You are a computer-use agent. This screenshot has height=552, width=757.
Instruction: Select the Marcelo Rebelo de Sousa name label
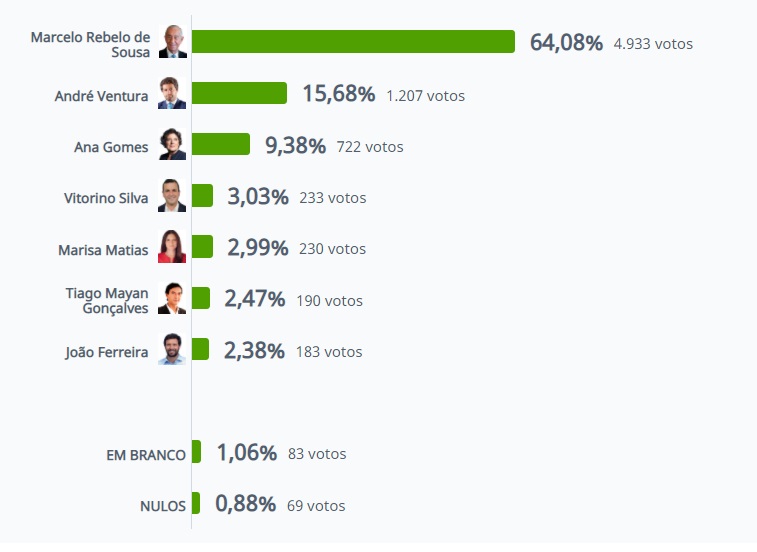click(x=90, y=44)
